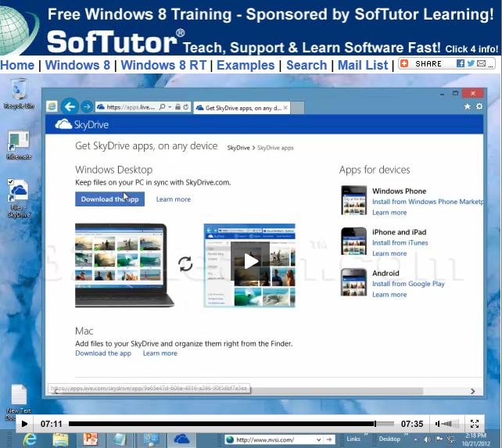The width and height of the screenshot is (502, 448).
Task: Click the Android device thumbnail
Action: (x=353, y=282)
